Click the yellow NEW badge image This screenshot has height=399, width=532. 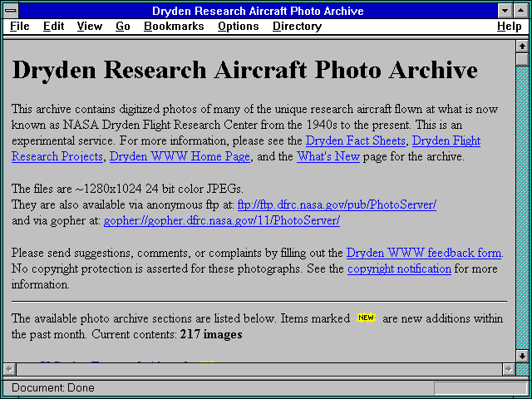(x=366, y=318)
